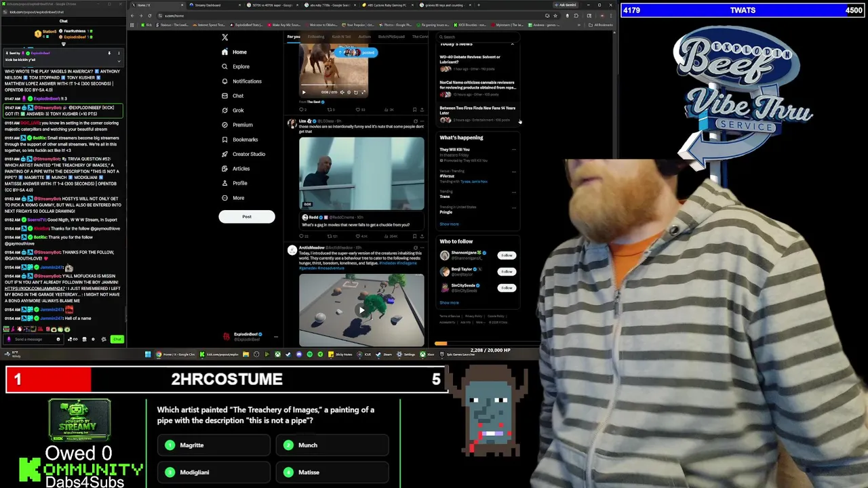Open Grok in X sidebar
Viewport: 868px width, 488px height.
pyautogui.click(x=233, y=110)
